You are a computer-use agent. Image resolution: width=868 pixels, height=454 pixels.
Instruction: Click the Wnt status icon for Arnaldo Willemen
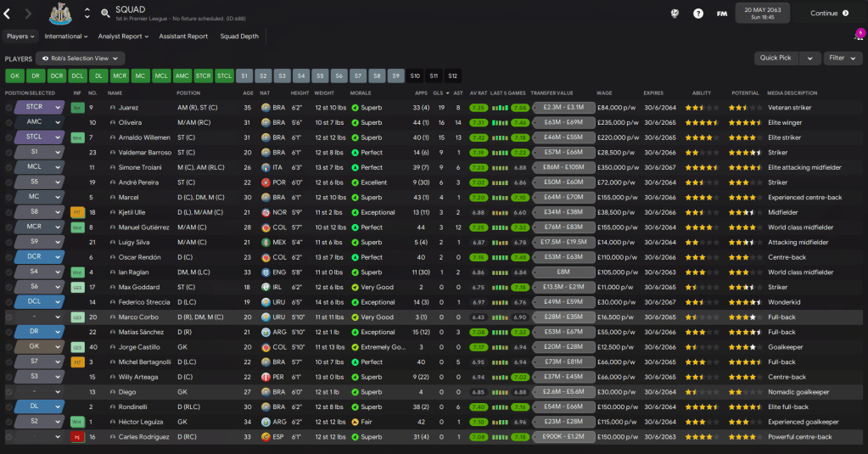(x=77, y=137)
